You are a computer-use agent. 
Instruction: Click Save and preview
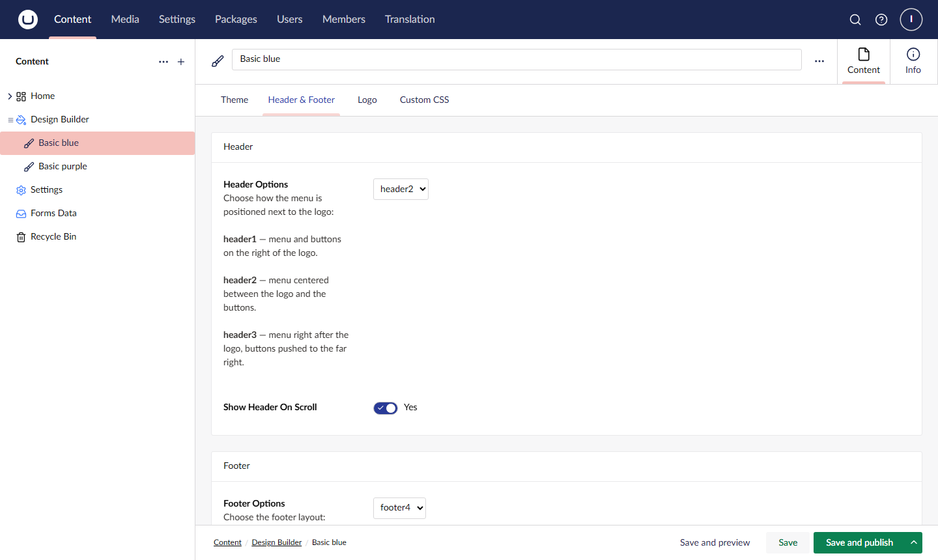coord(715,542)
